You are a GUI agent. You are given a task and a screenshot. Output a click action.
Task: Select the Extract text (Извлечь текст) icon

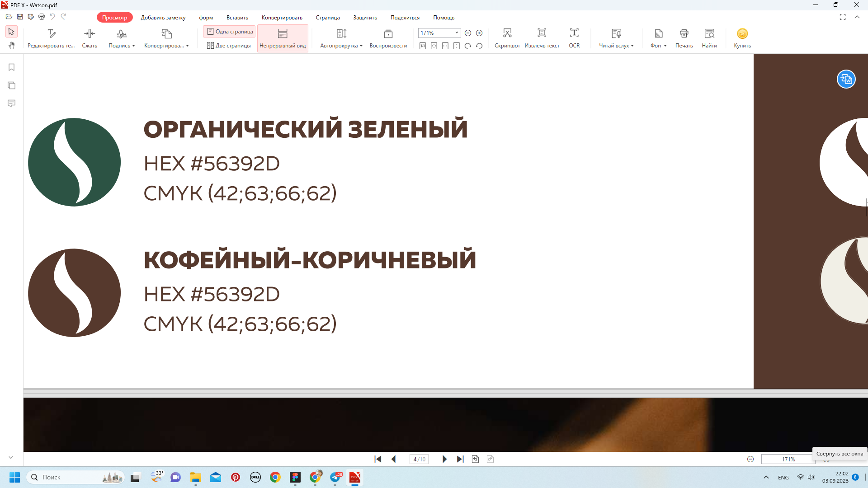542,34
